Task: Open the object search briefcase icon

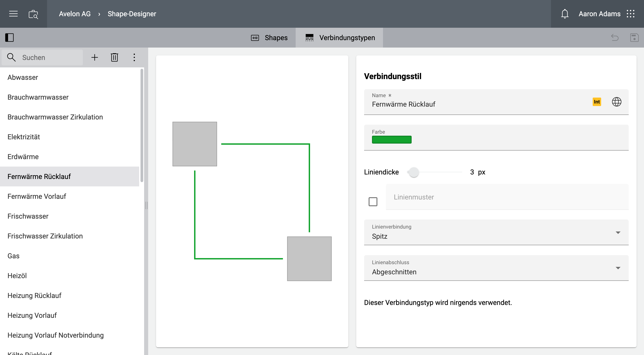Action: [x=33, y=14]
